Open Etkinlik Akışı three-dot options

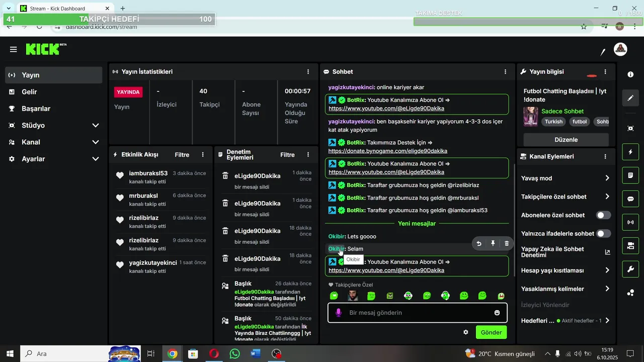[203, 155]
